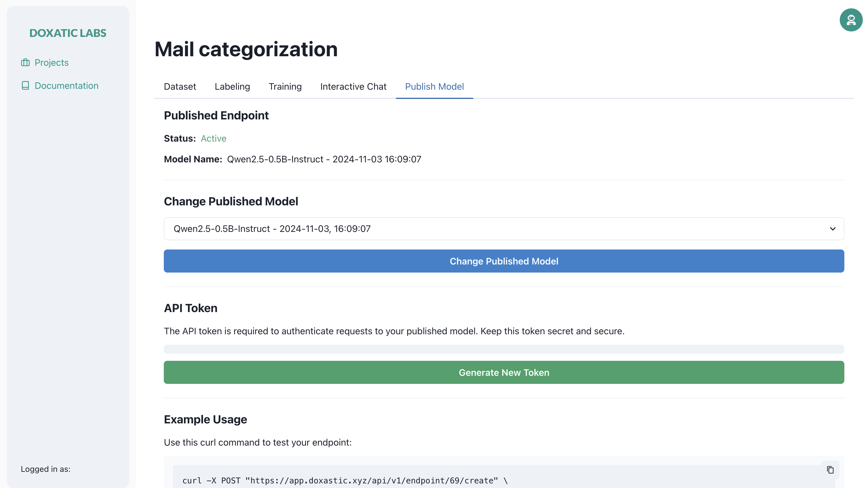Click the Mail categorization heading
868x488 pixels.
tap(246, 49)
